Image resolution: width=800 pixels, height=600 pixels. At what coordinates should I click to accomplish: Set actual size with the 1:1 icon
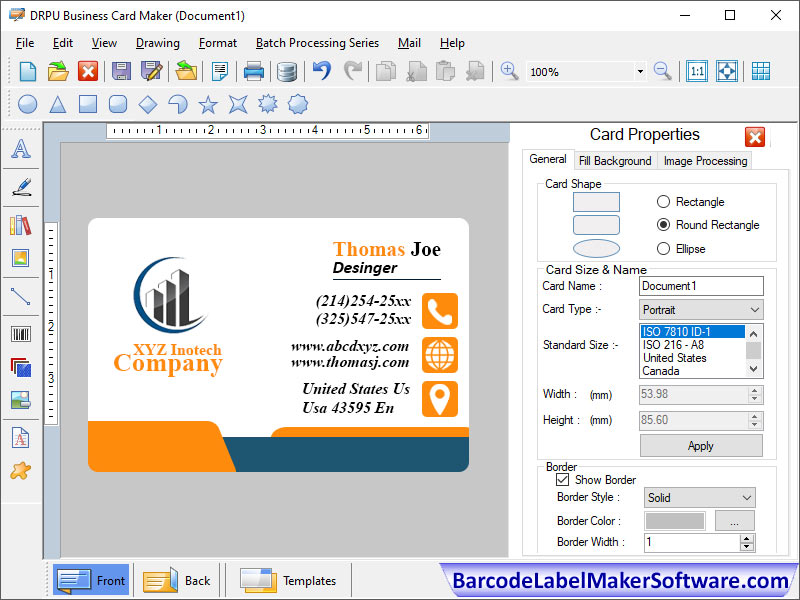pyautogui.click(x=697, y=71)
